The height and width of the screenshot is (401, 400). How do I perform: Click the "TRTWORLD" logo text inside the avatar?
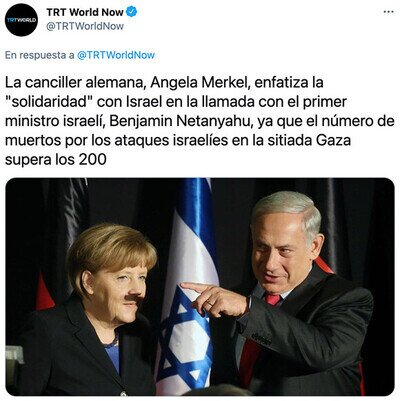22,20
